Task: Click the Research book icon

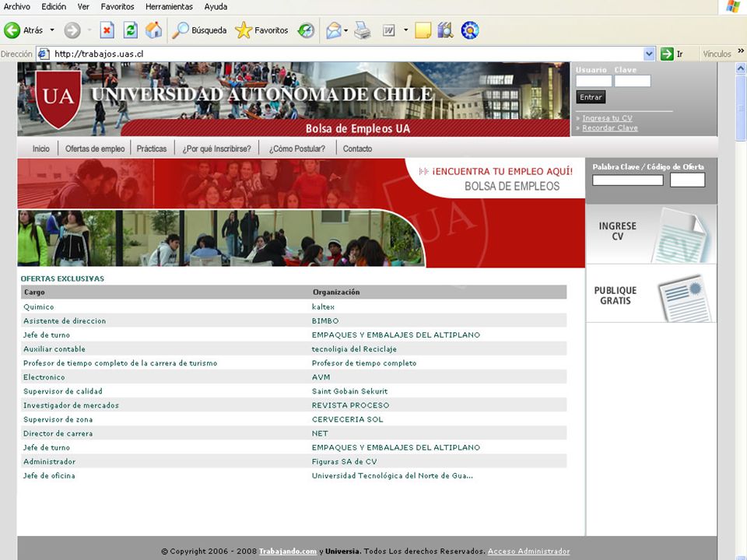Action: coord(445,30)
